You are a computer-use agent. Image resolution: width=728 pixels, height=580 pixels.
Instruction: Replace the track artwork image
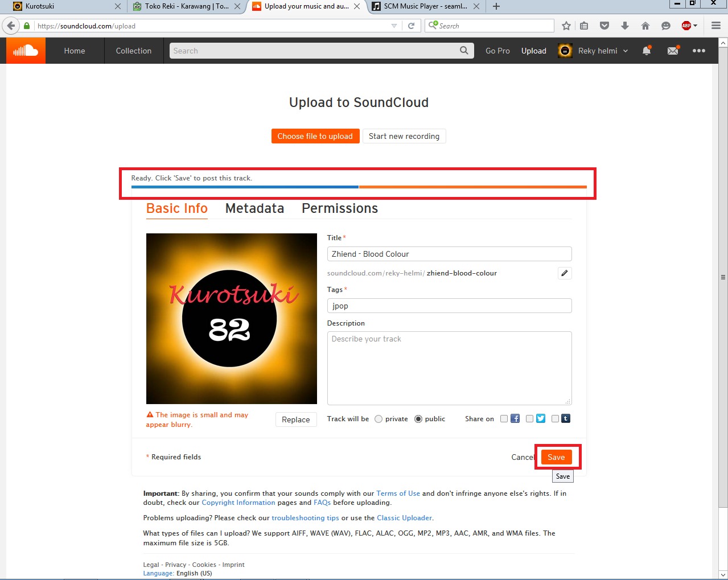pyautogui.click(x=296, y=419)
